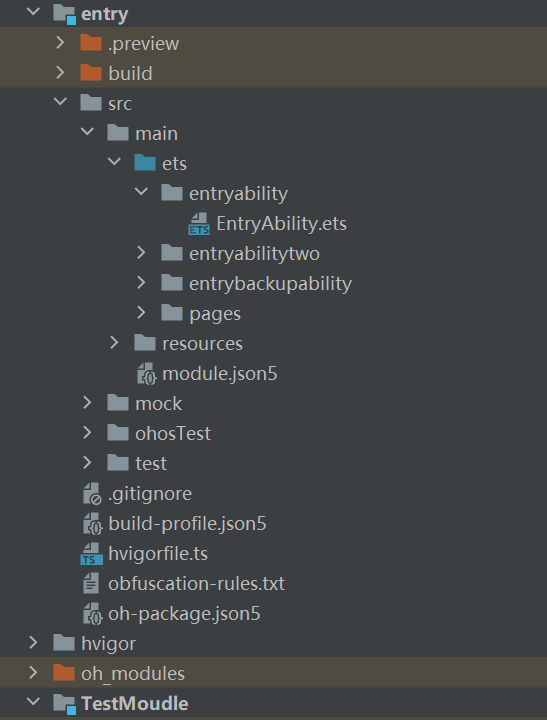This screenshot has height=720, width=547.
Task: Expand the test folder
Action: 87,462
